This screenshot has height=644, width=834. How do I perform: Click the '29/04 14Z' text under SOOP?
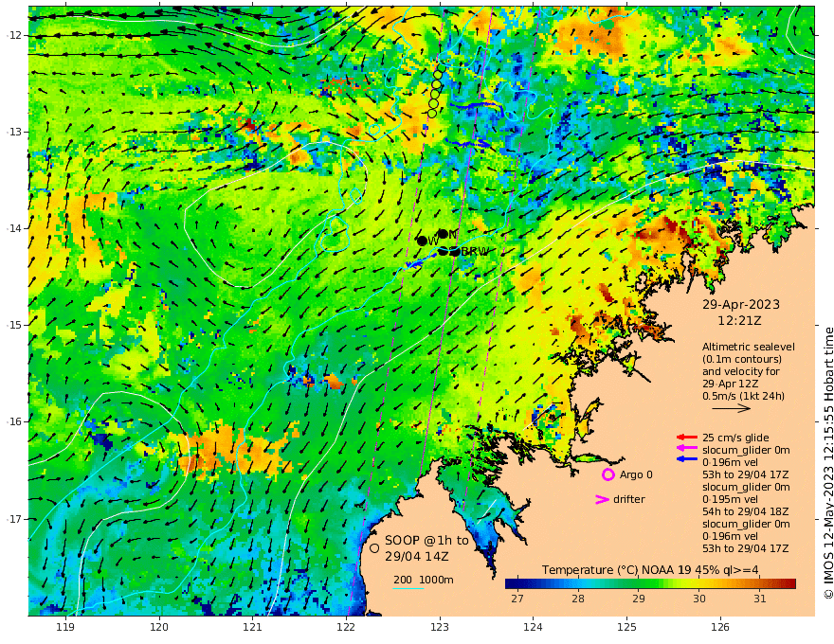tap(417, 556)
